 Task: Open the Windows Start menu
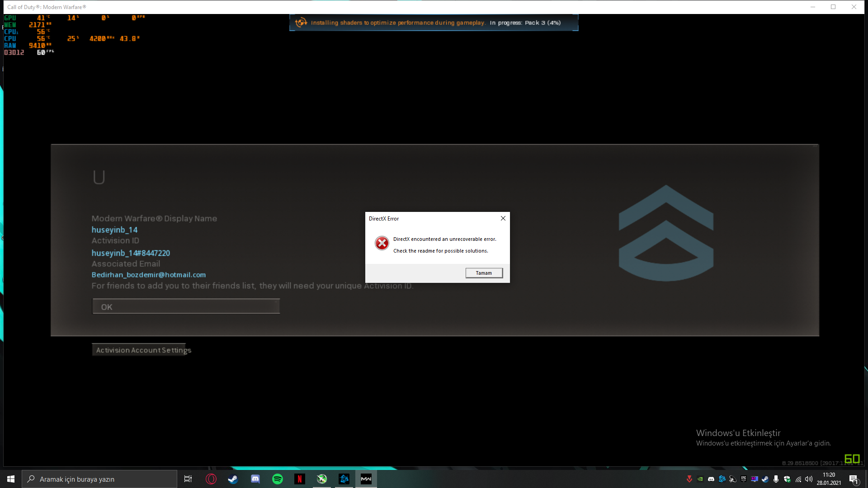point(11,479)
